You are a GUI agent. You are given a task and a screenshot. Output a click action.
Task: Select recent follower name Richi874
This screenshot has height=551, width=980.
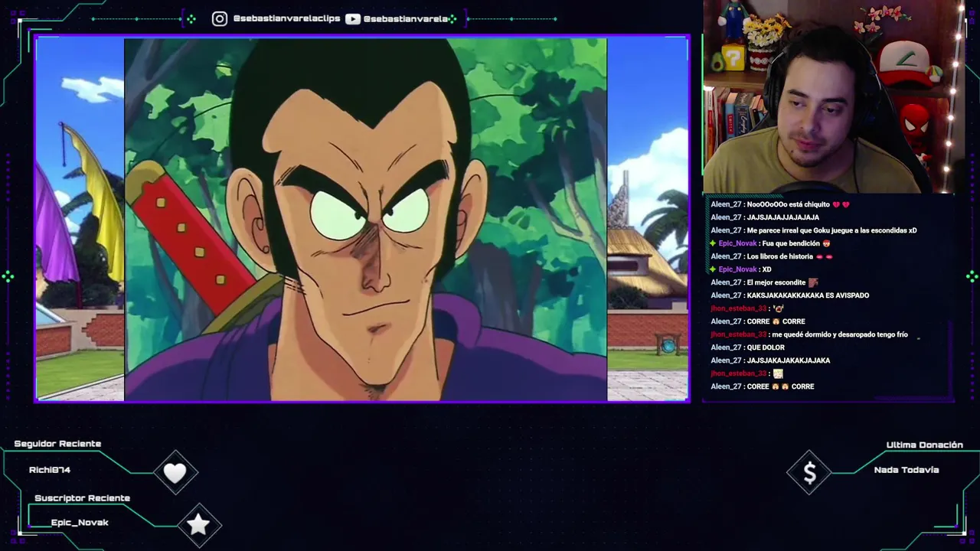[50, 470]
